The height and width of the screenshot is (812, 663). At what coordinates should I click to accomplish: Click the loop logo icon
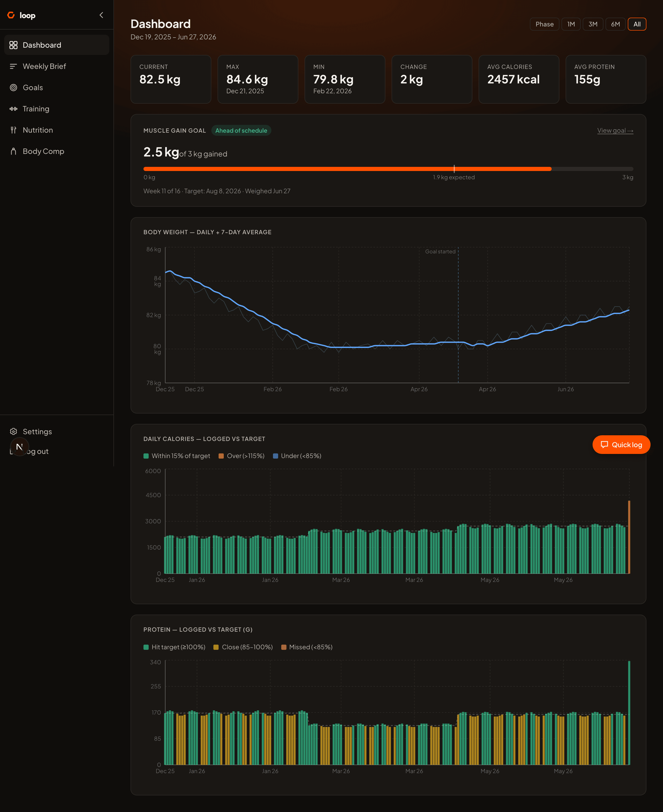pyautogui.click(x=11, y=15)
